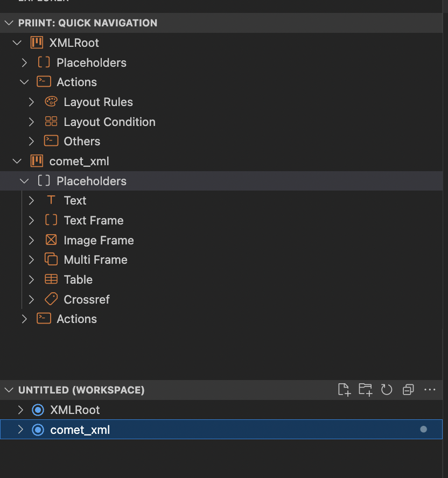
Task: Click the UNTITLED (WORKSPACE) header title
Action: 81,390
